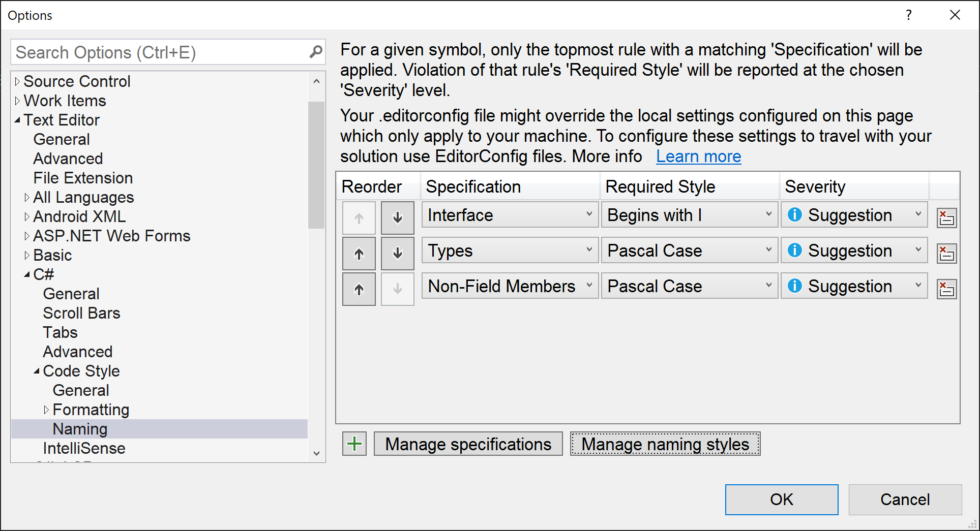Open the Begins with I style dropdown
The width and height of the screenshot is (980, 531).
pos(769,214)
